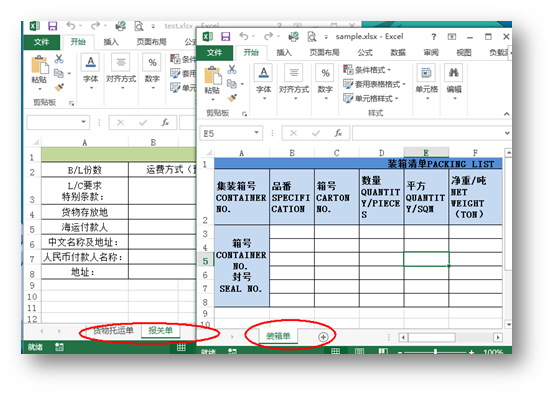Viewport: 554px width, 396px height.
Task: Select '品番 SPECIFICATION' header cell
Action: point(291,197)
